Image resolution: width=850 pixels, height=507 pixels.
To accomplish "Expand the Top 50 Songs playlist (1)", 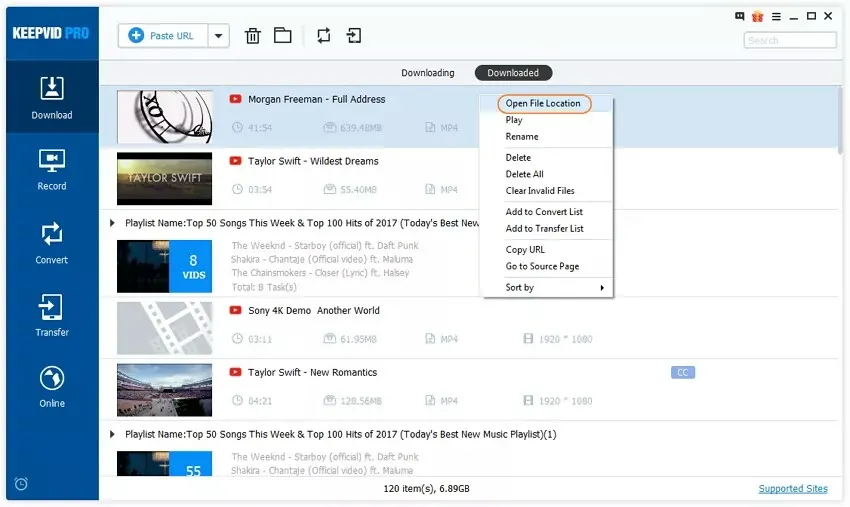I will (112, 434).
